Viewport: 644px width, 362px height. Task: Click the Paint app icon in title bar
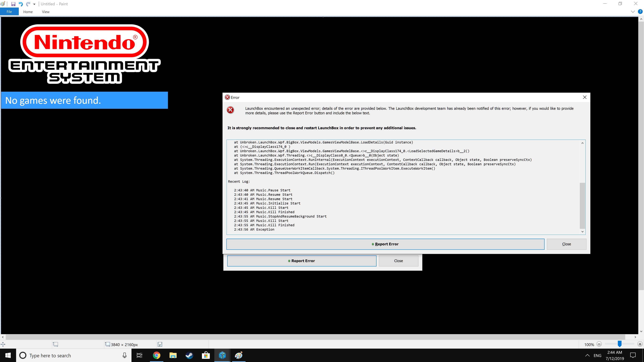[x=3, y=4]
